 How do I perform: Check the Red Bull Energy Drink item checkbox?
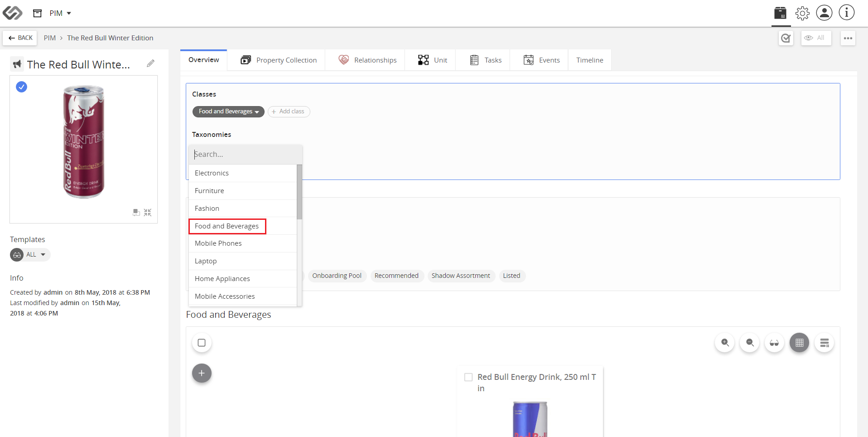[x=468, y=377]
